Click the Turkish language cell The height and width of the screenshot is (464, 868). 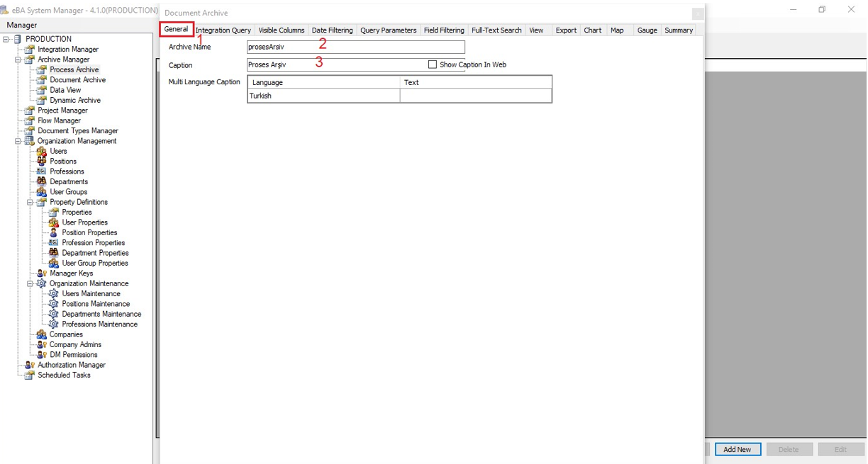323,96
